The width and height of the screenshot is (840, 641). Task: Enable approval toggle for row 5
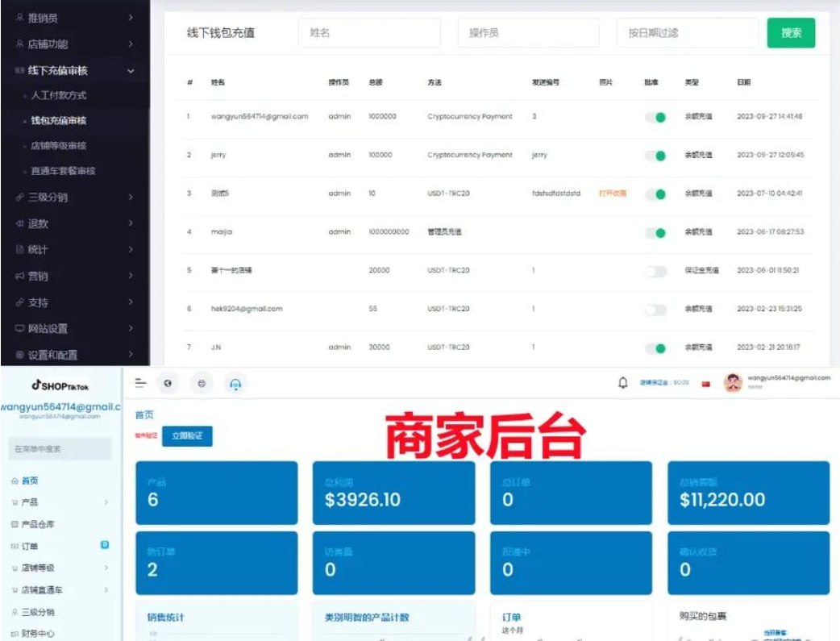655,271
